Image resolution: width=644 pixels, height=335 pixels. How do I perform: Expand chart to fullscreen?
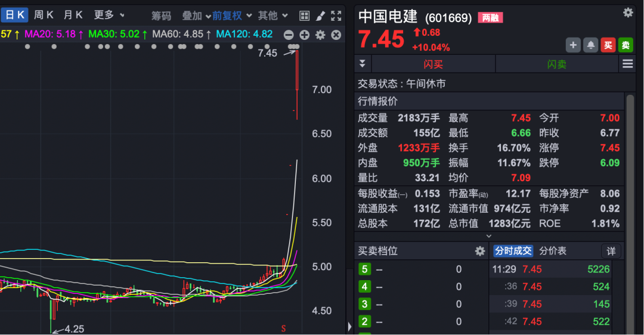click(336, 15)
